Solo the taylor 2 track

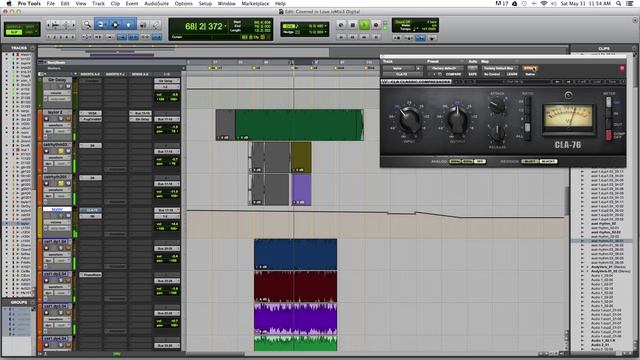(x=61, y=119)
